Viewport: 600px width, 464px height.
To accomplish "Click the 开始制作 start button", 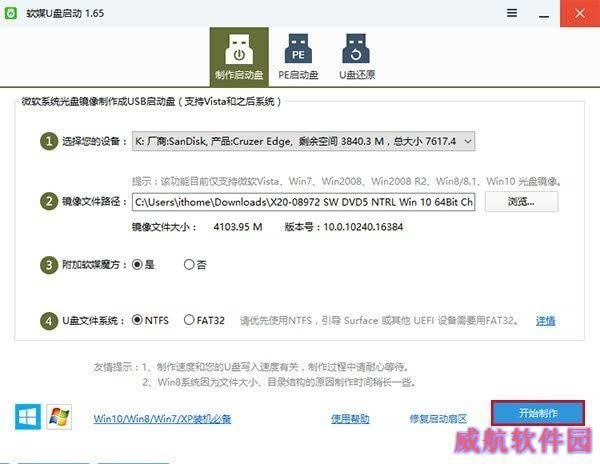I will (538, 413).
